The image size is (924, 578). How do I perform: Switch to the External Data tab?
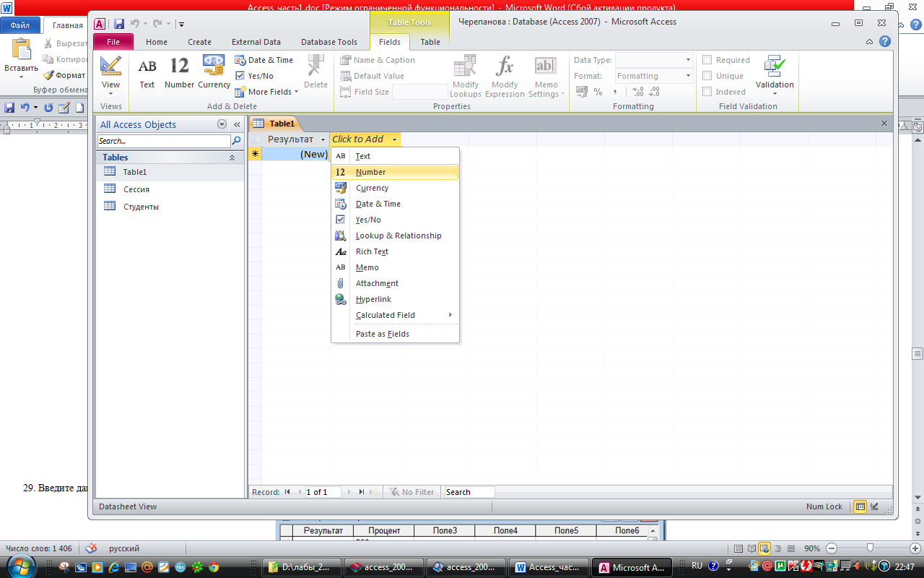pos(256,42)
